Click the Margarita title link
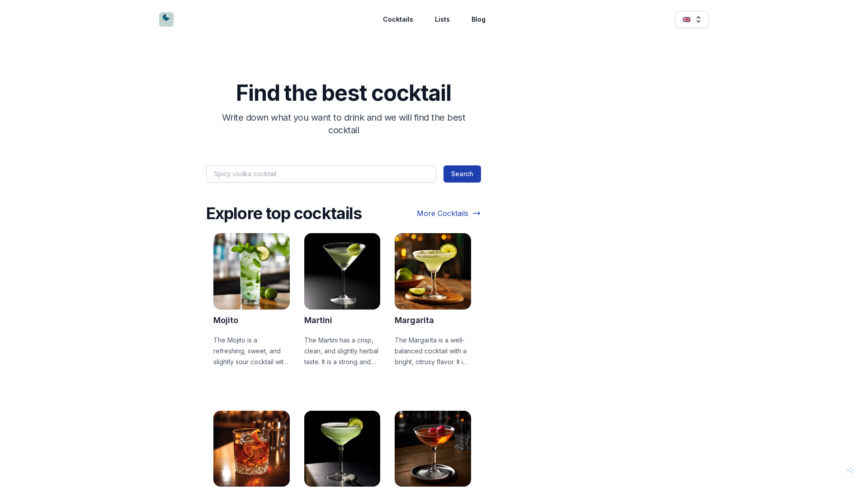The width and height of the screenshot is (868, 488). [414, 320]
